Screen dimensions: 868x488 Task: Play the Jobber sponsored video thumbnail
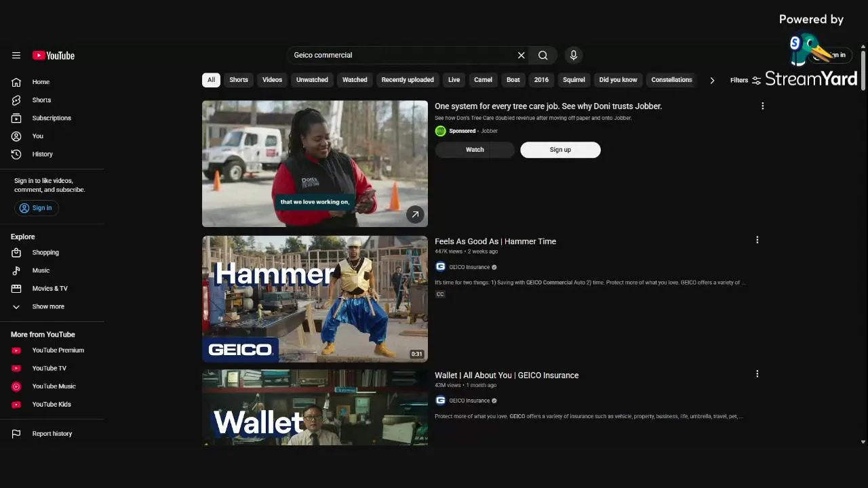(315, 163)
